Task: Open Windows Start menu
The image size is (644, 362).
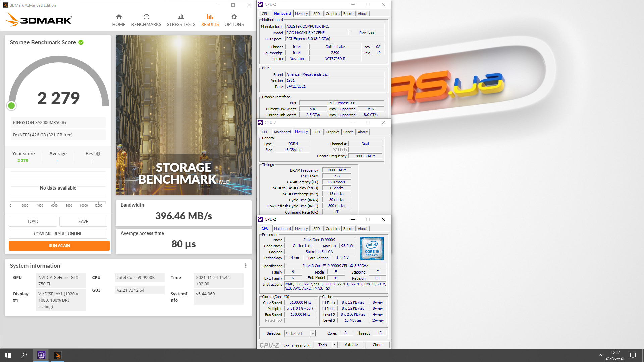Action: pyautogui.click(x=8, y=355)
